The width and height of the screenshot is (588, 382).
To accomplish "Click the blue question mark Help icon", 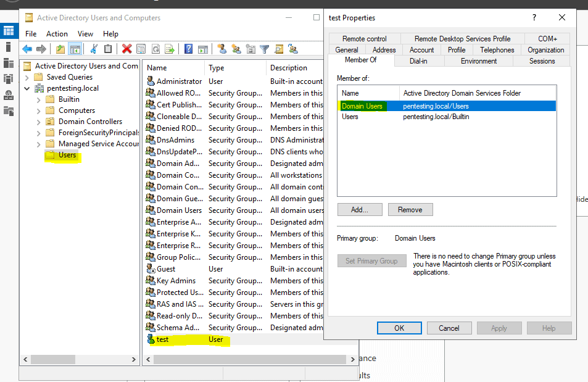I will point(189,49).
